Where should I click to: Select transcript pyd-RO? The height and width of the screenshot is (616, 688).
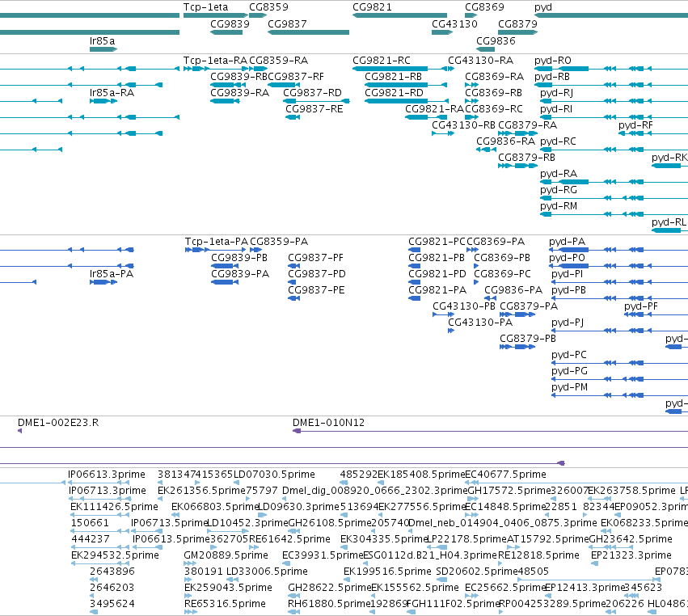click(x=553, y=61)
